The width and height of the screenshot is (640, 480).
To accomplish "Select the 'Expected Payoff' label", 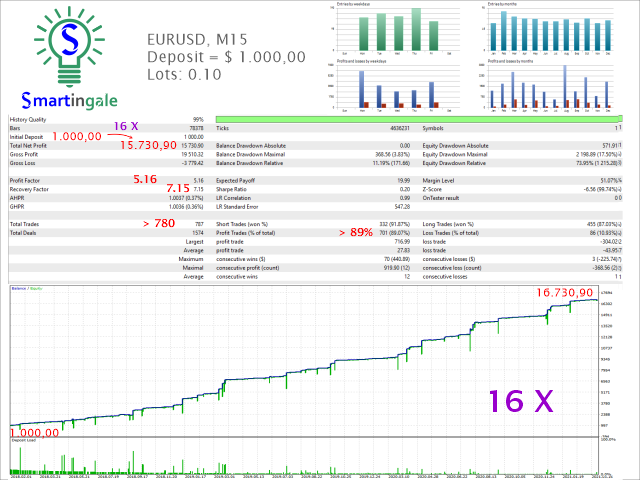I will (236, 180).
